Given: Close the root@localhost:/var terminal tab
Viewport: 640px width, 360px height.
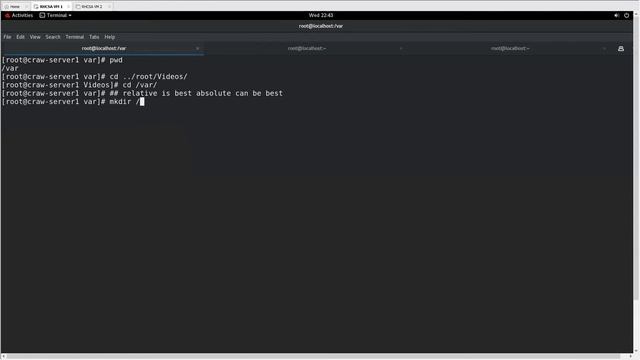Looking at the screenshot, I should click(x=198, y=49).
